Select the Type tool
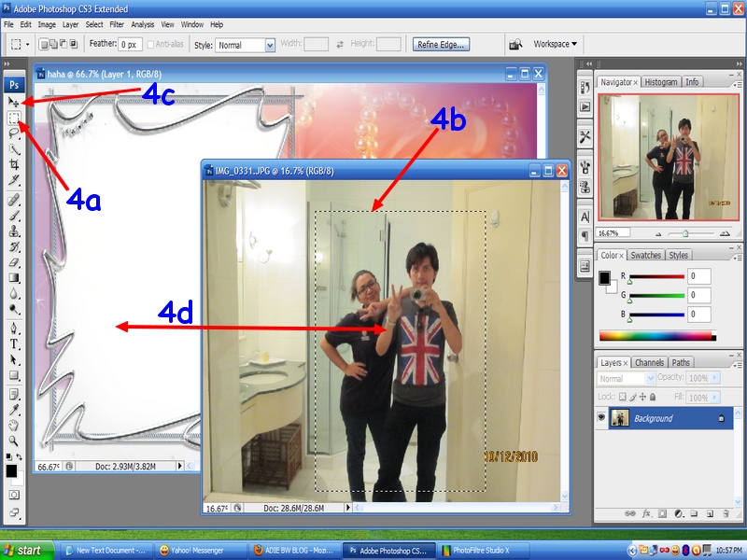Image resolution: width=747 pixels, height=560 pixels. click(x=14, y=344)
